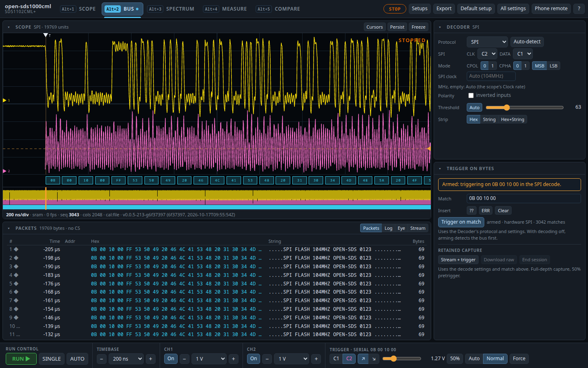
Task: Open the DATA channel C1 dropdown
Action: pos(523,54)
